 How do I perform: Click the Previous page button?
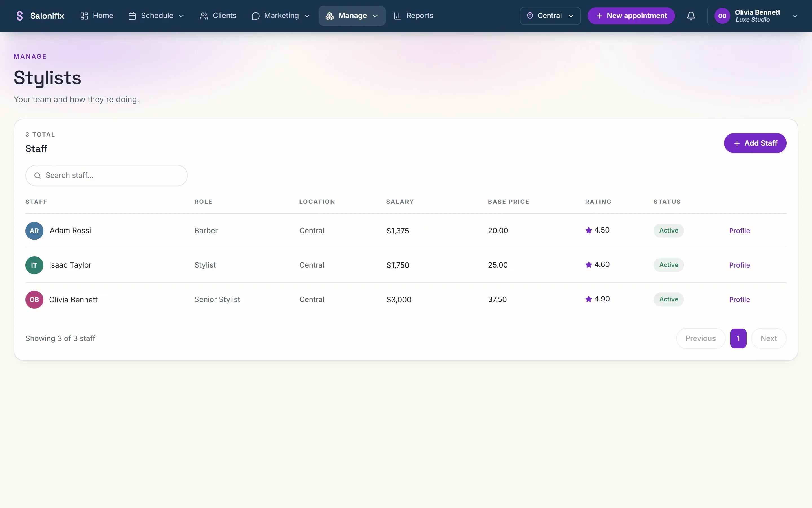point(700,338)
